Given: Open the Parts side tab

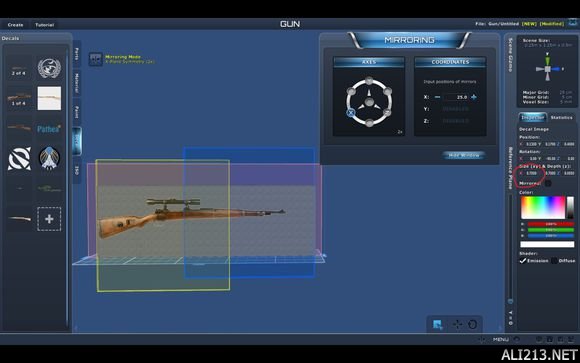Looking at the screenshot, I should coord(77,54).
